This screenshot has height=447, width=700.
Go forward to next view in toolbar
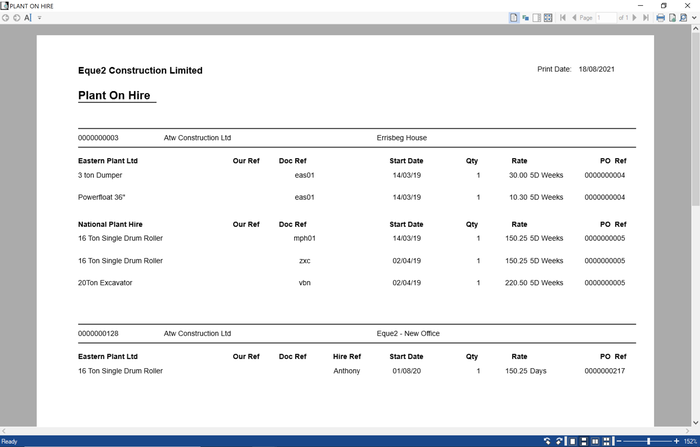[x=17, y=18]
